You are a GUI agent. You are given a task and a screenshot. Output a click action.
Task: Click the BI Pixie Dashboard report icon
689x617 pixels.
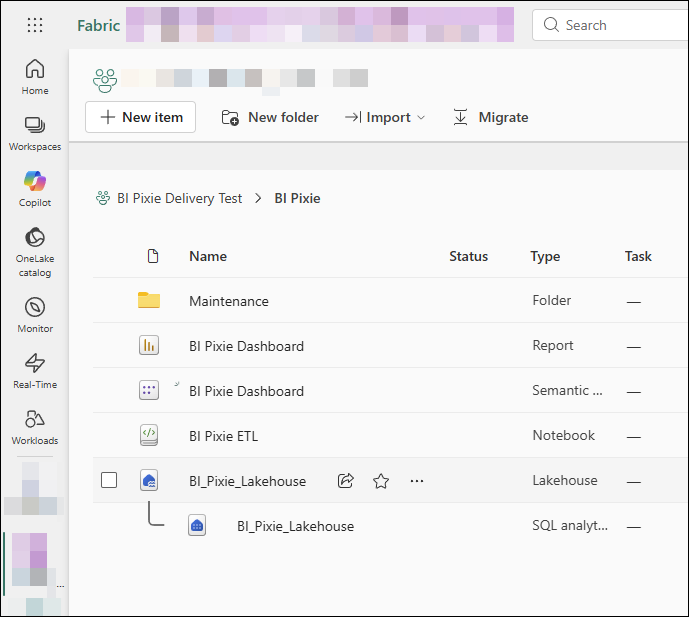click(149, 345)
